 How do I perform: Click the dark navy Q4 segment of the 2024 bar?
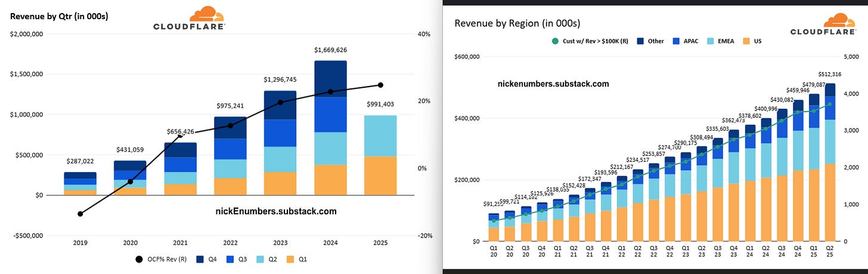pyautogui.click(x=331, y=78)
